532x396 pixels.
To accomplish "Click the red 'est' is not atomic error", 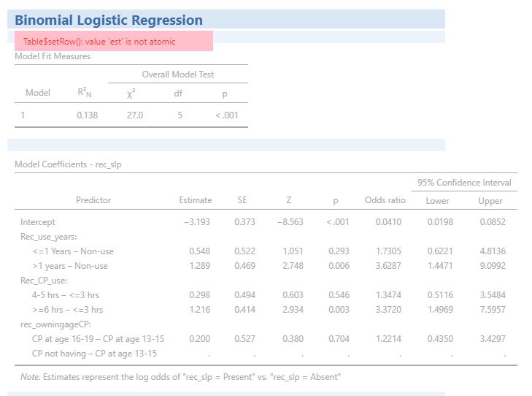I will pyautogui.click(x=99, y=42).
